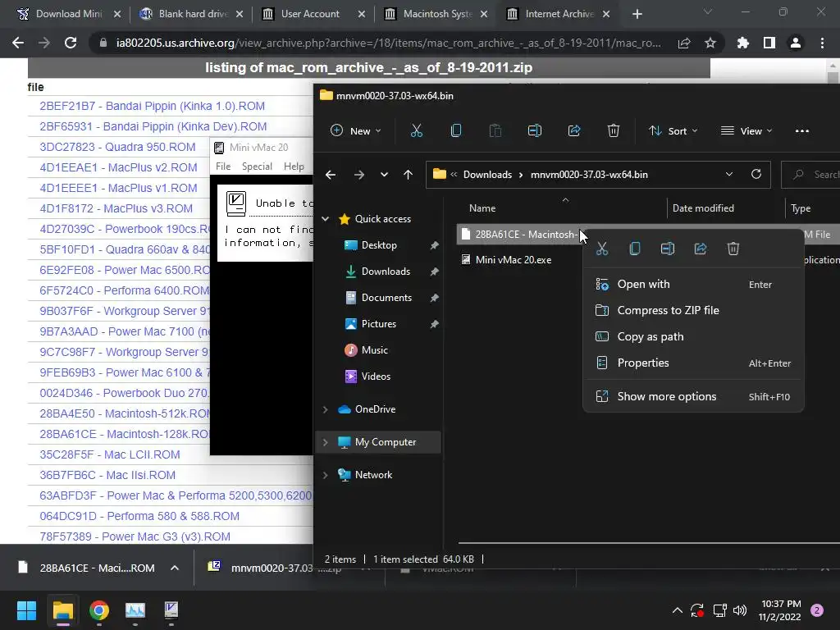Open Windows Start menu
The image size is (840, 630).
tap(26, 610)
